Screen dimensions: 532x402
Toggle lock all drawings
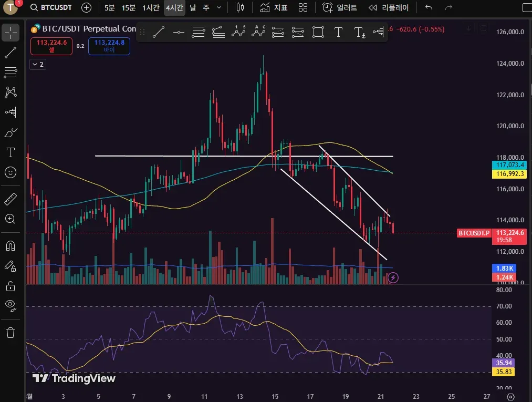(x=11, y=286)
